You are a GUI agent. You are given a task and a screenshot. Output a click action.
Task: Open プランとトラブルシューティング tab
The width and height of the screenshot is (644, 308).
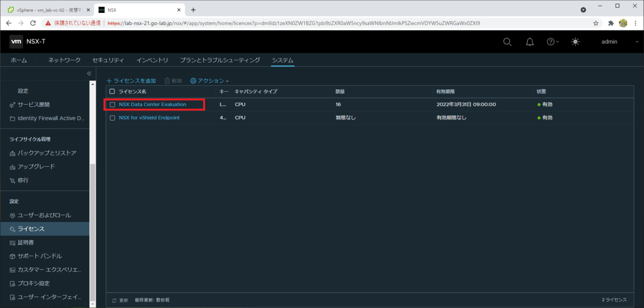[220, 60]
